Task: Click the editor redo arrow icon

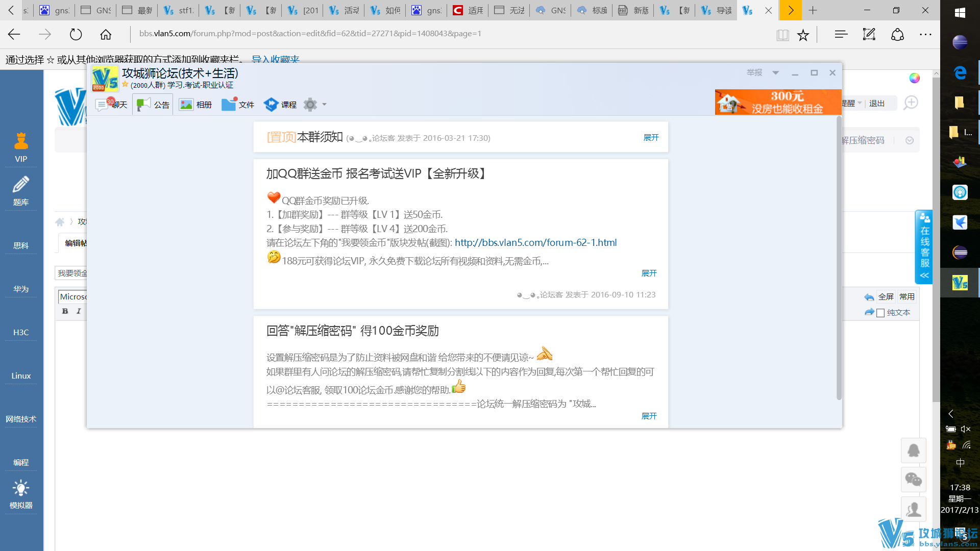Action: pos(869,312)
